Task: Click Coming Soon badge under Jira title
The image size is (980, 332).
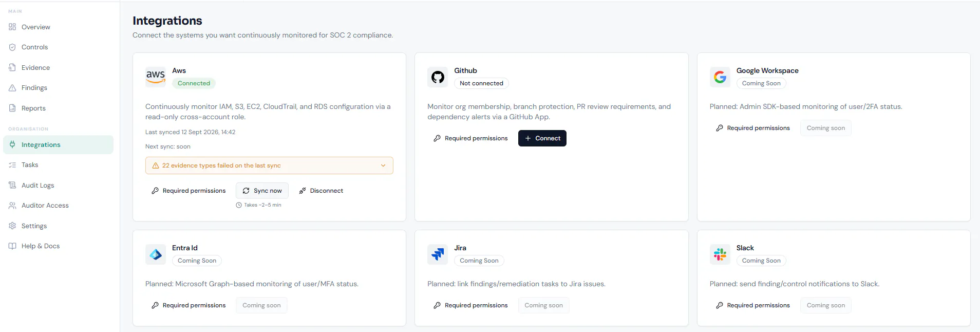Action: pyautogui.click(x=479, y=261)
